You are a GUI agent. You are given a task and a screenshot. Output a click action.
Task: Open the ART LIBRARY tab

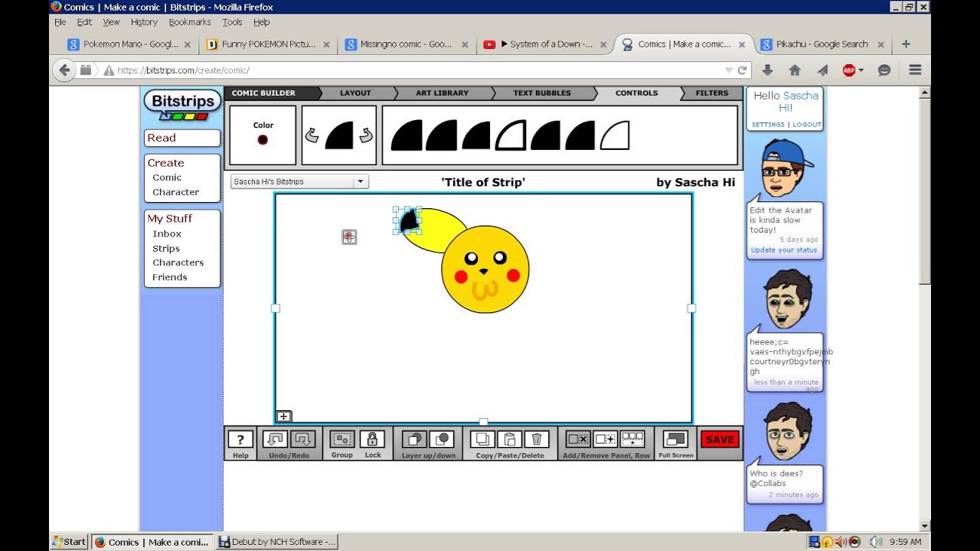[x=443, y=93]
